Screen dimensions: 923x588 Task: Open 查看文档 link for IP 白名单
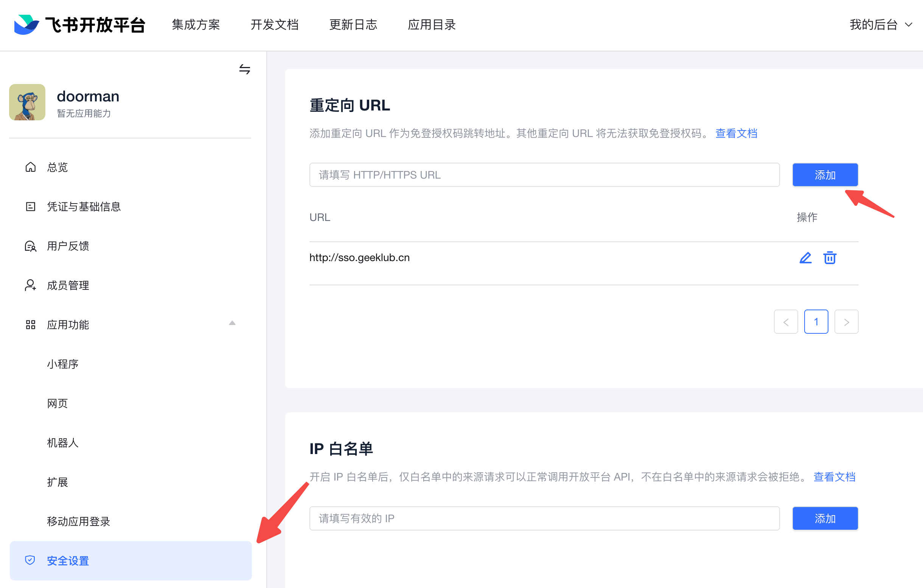click(x=834, y=477)
